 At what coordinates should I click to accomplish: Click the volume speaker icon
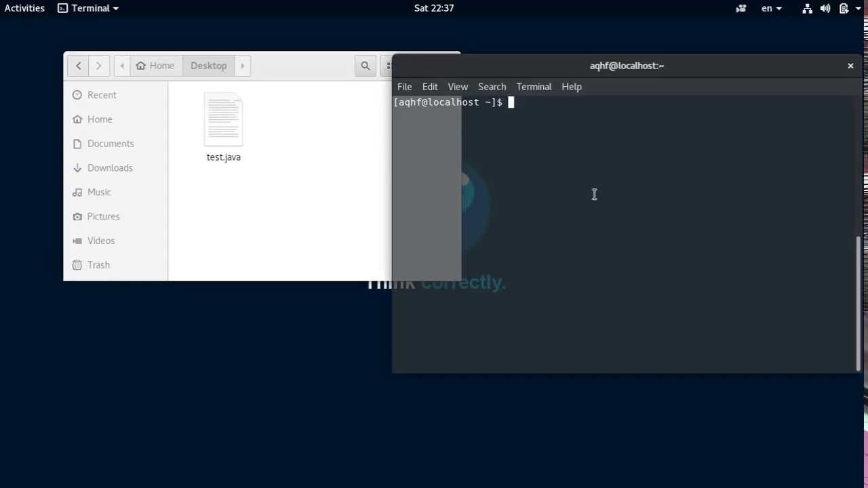click(x=825, y=8)
